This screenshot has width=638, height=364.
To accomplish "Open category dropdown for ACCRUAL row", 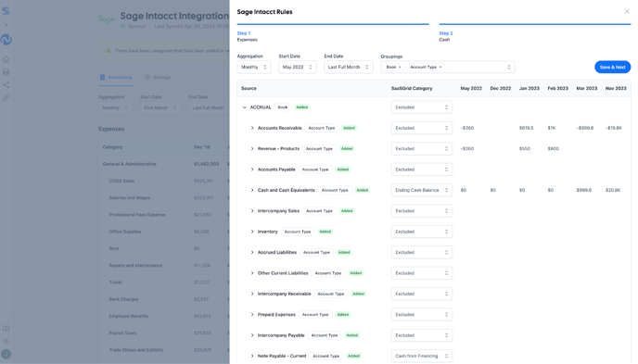I will click(422, 107).
